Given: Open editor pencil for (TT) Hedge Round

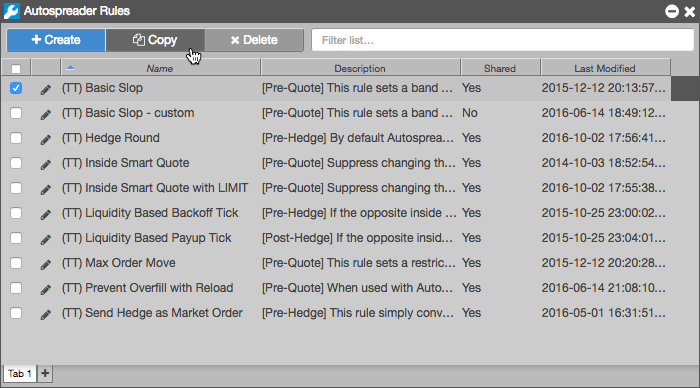Looking at the screenshot, I should (46, 139).
